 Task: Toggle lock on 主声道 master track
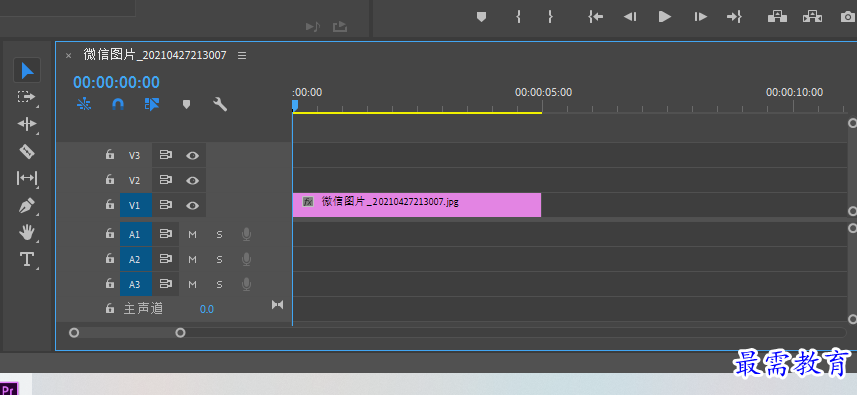pos(110,309)
